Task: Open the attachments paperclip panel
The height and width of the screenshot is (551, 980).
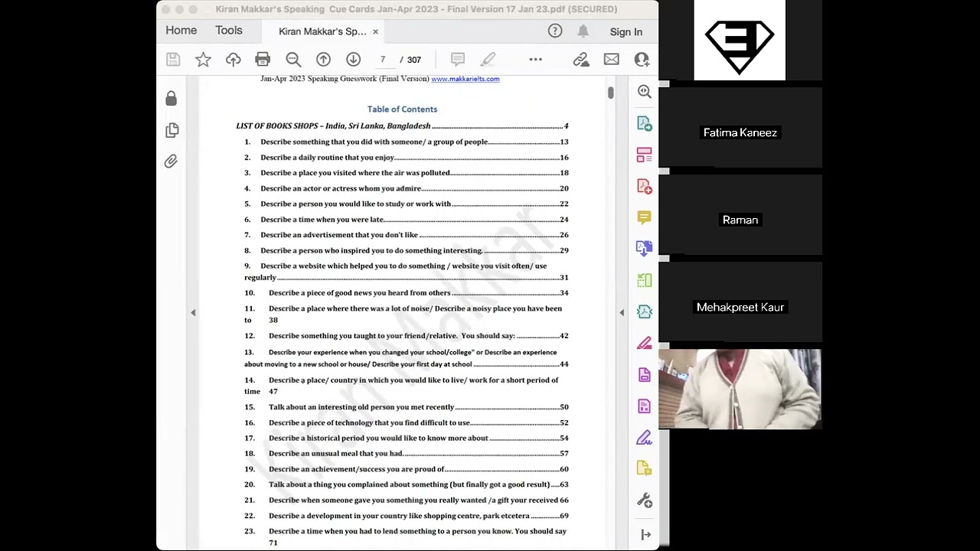Action: click(171, 161)
